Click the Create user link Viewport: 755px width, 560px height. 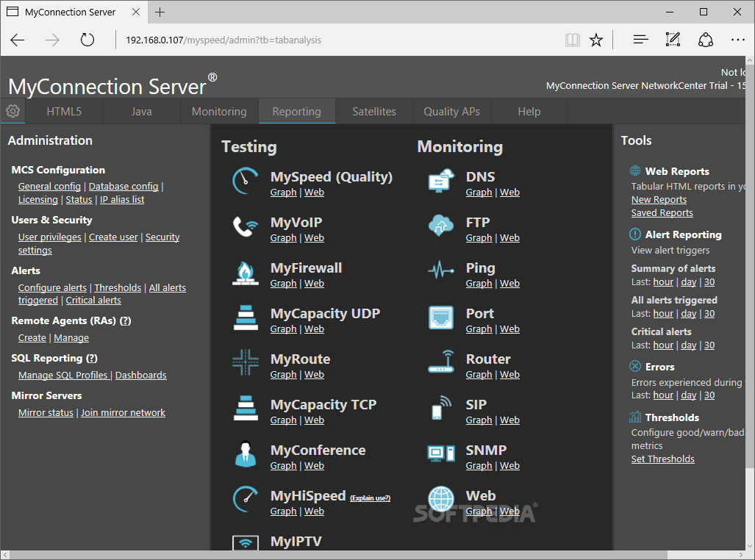pyautogui.click(x=113, y=237)
